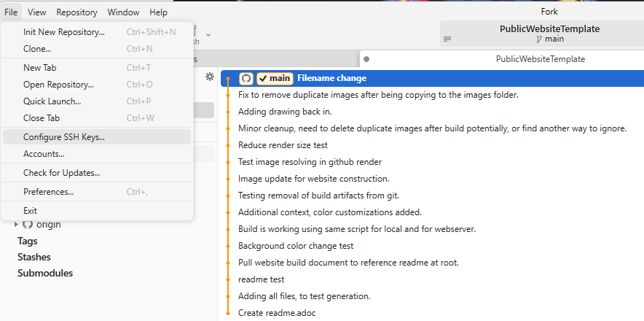Expand the origin remote tree node
Image resolution: width=644 pixels, height=321 pixels.
(17, 225)
